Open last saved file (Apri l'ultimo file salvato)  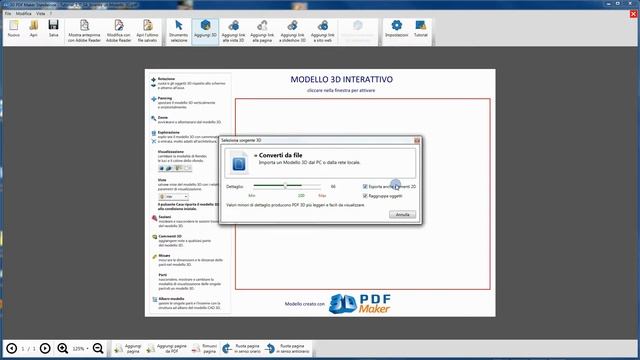tap(147, 31)
